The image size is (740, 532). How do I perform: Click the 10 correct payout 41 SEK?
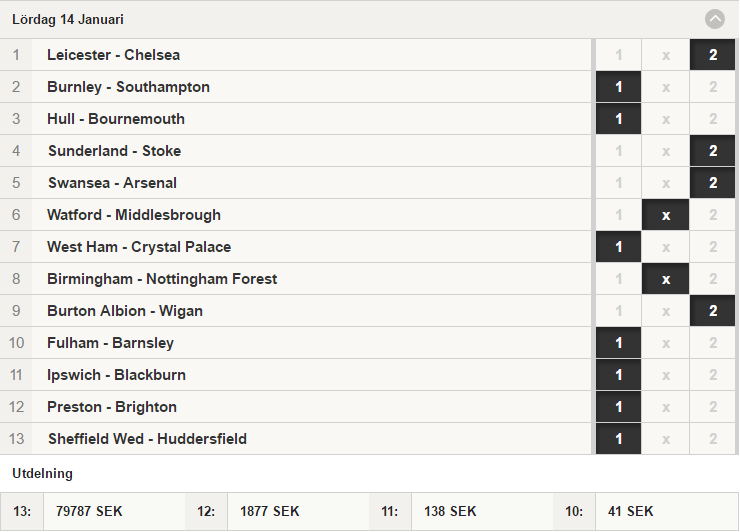tap(631, 511)
